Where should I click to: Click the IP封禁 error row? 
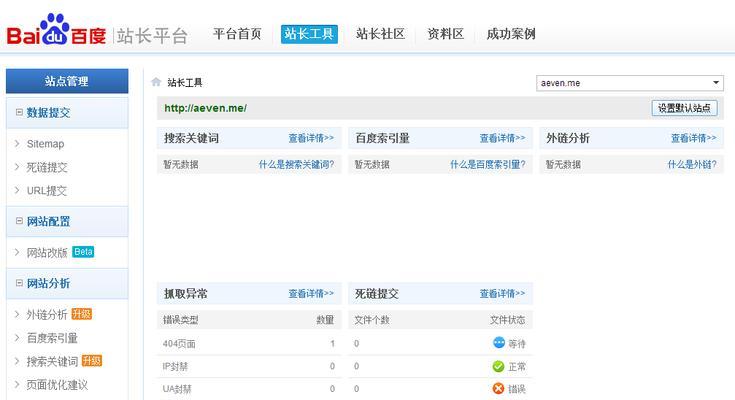click(x=249, y=366)
